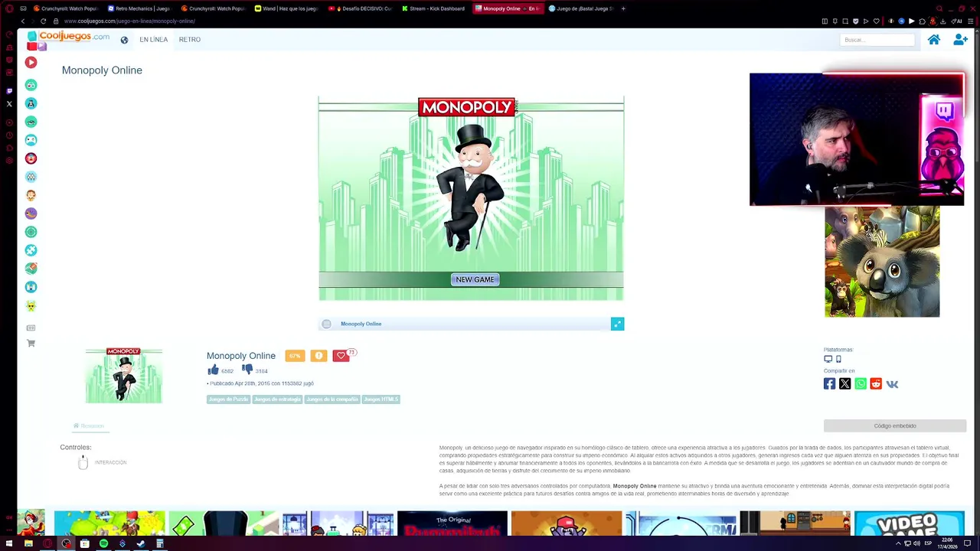Switch to the Retro Mechanics browser tab
980x551 pixels.
pyautogui.click(x=139, y=8)
